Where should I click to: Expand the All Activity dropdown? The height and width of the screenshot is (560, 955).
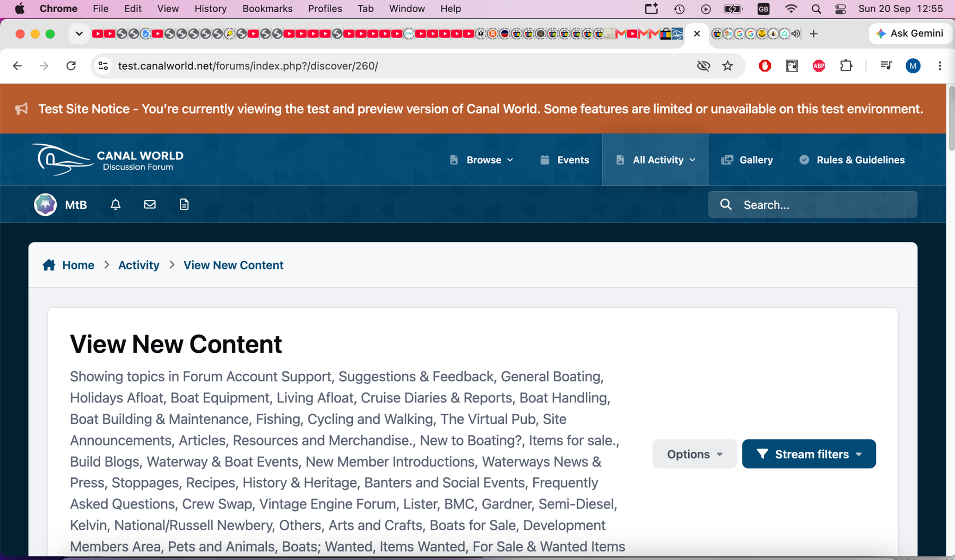(655, 160)
